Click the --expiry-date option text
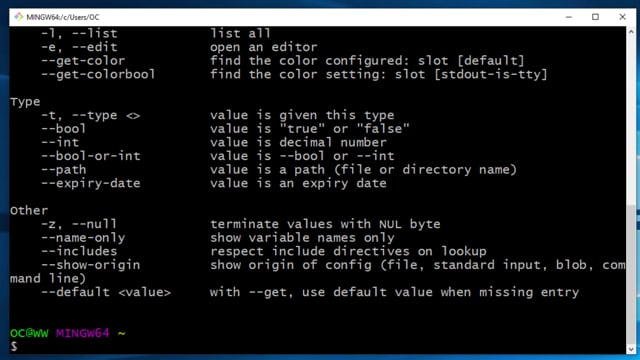640x360 pixels. 91,183
